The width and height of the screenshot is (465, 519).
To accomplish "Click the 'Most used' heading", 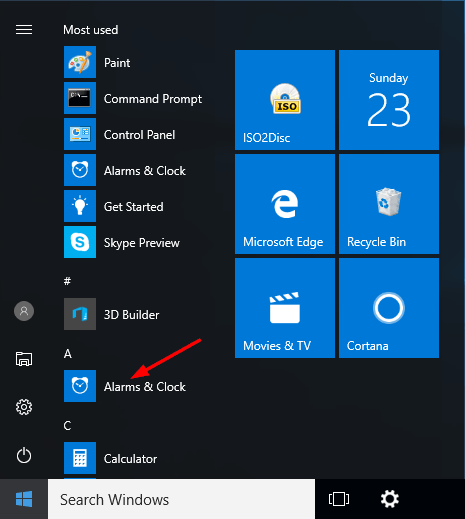I will [x=91, y=30].
